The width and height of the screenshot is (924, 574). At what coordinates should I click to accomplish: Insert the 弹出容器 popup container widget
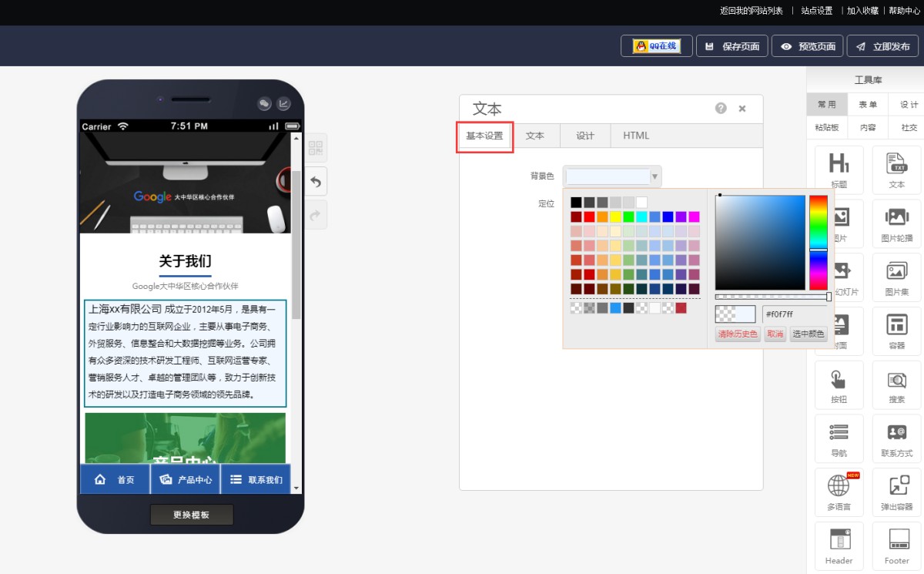[x=896, y=492]
